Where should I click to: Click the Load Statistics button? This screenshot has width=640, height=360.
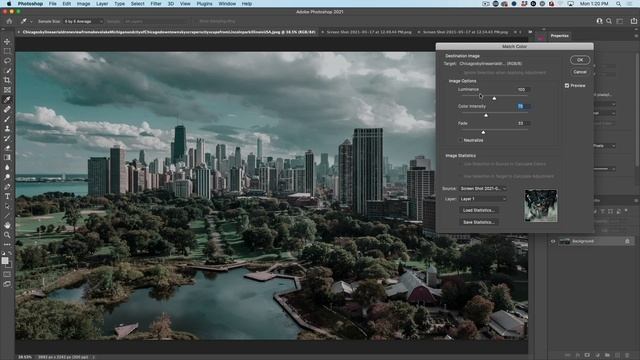479,210
